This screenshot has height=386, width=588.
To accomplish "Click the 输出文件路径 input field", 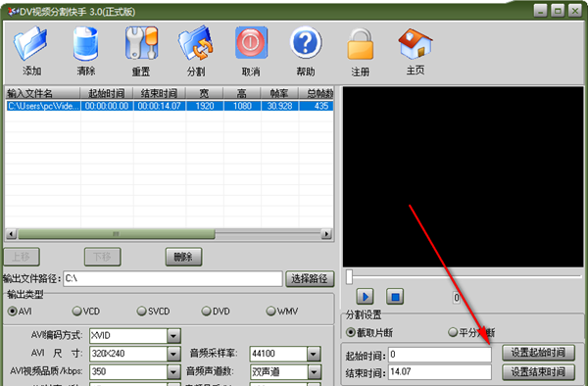I will click(172, 278).
